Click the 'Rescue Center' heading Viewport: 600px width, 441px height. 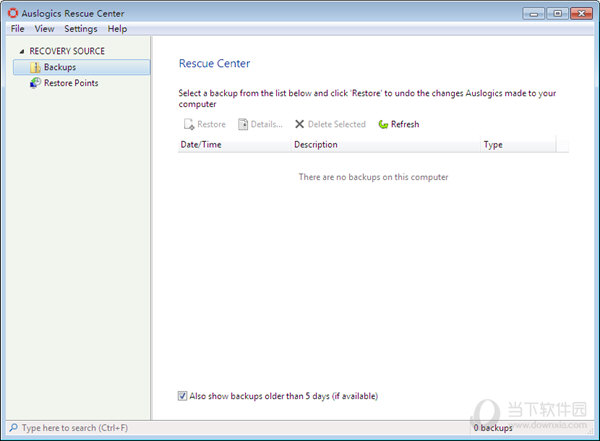coord(214,63)
